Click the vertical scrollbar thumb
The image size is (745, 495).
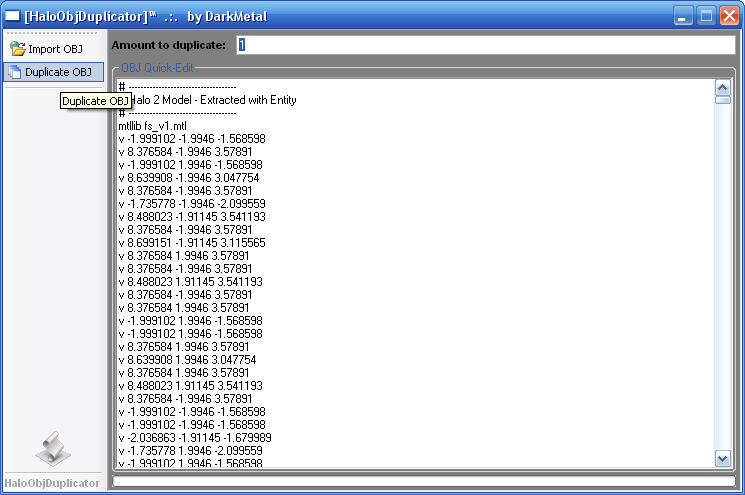click(x=723, y=100)
